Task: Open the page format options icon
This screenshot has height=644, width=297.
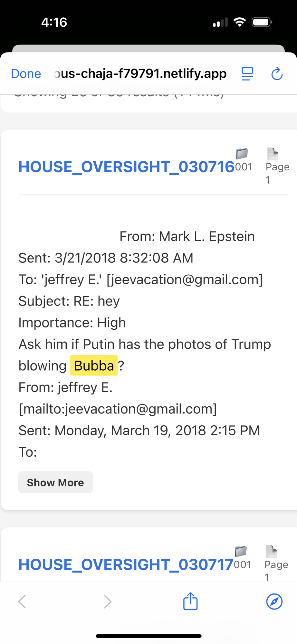Action: 247,74
